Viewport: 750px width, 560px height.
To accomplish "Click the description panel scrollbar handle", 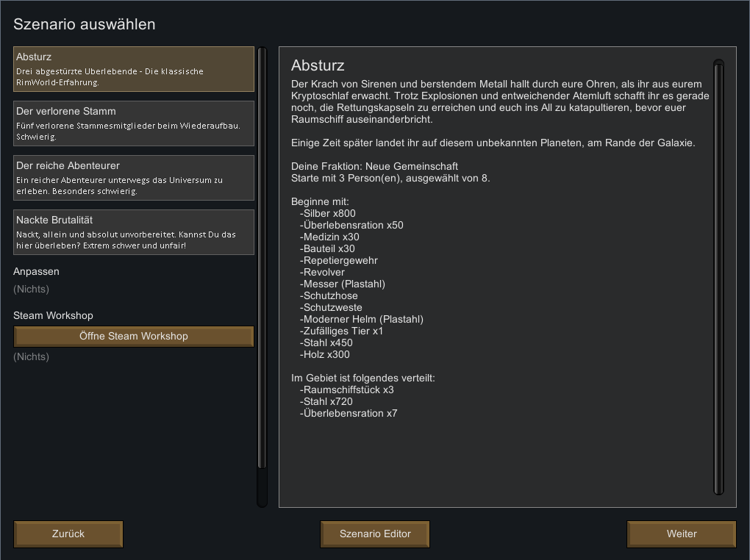I will pos(718,277).
